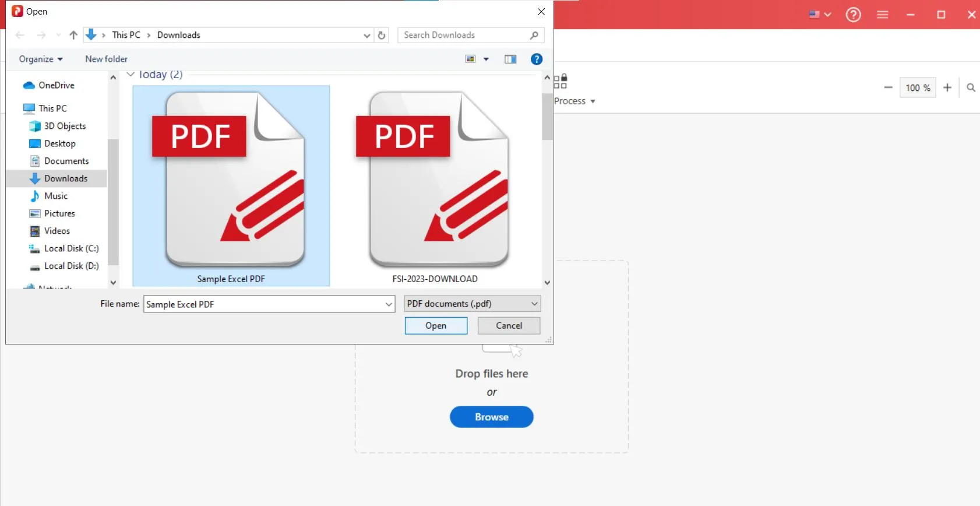Image resolution: width=980 pixels, height=506 pixels.
Task: Open the Organize menu
Action: point(41,59)
